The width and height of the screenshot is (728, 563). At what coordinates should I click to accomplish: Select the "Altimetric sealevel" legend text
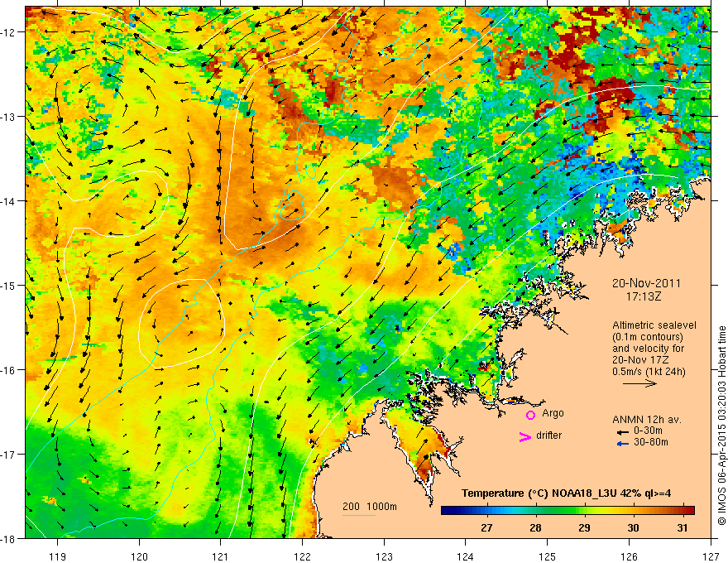click(x=654, y=325)
